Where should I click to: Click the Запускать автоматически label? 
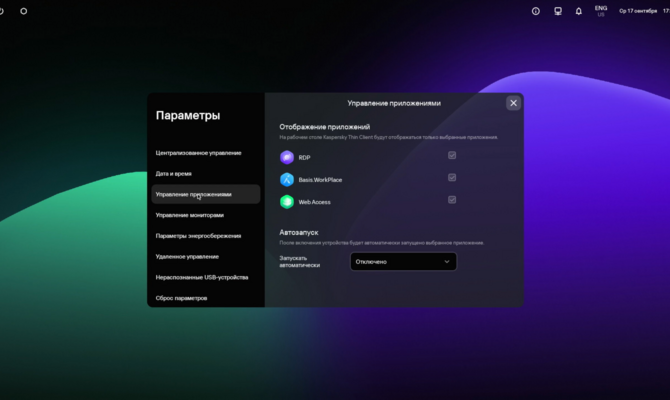click(300, 262)
